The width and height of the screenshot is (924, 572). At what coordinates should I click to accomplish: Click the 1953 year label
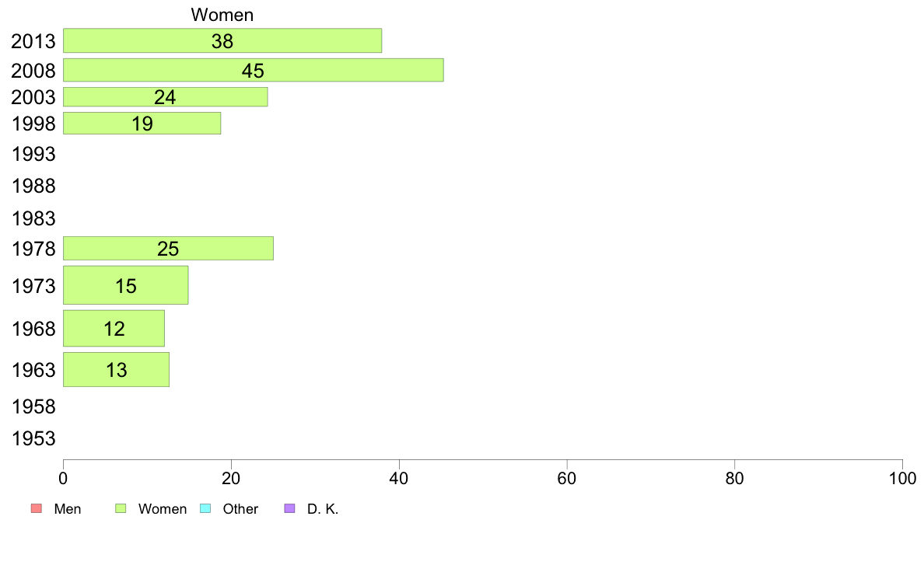(x=33, y=438)
